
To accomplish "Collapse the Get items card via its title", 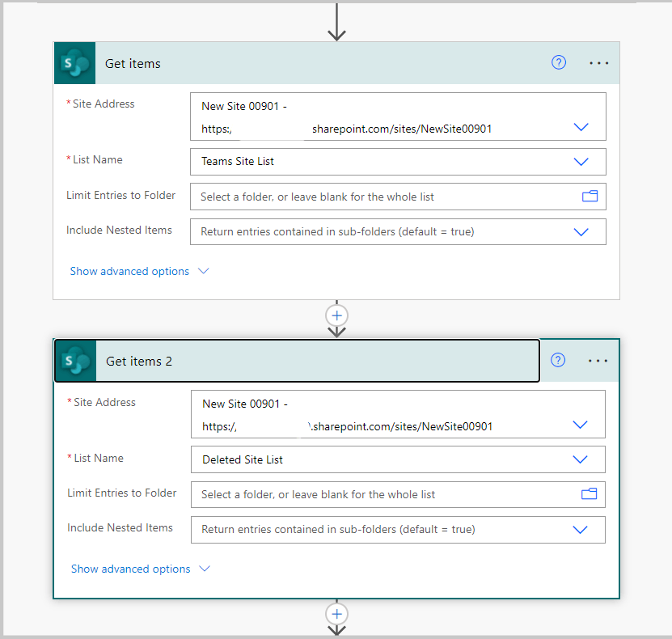I will (x=133, y=63).
